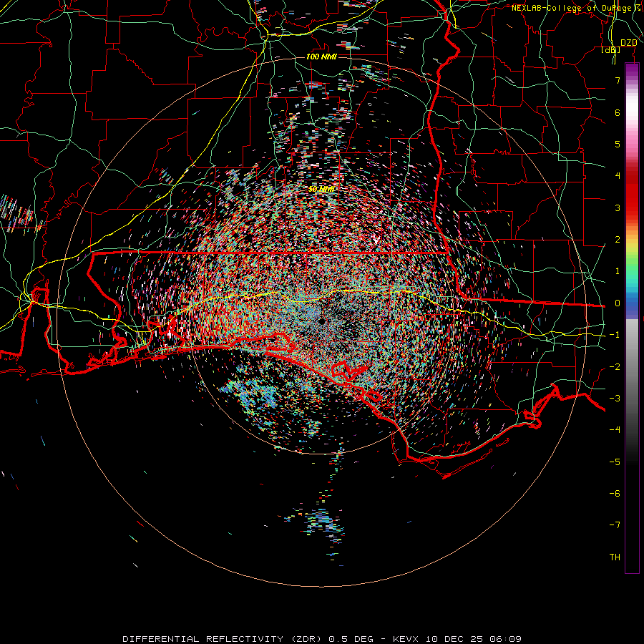
Task: Click the [dB] units label
Action: (x=611, y=50)
